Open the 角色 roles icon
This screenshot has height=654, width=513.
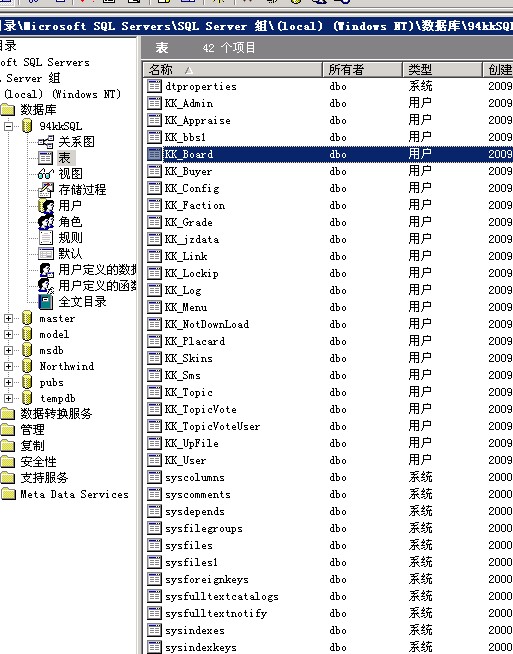tap(46, 222)
